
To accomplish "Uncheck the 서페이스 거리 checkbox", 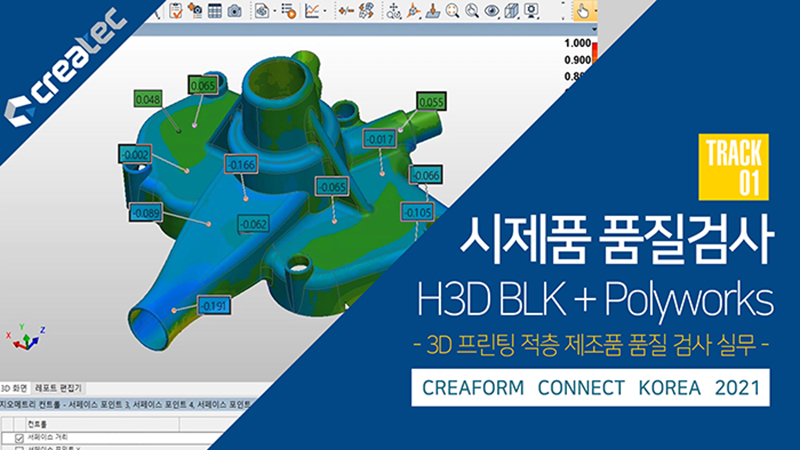I will [19, 438].
